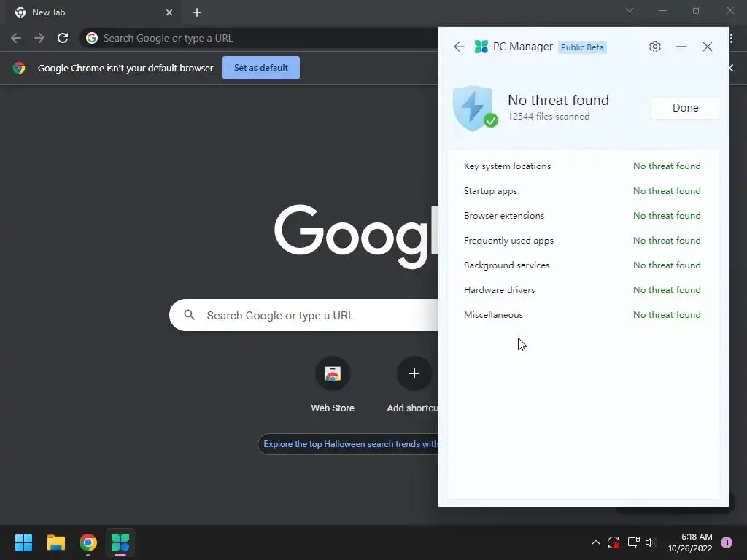Set Chrome as default browser
747x560 pixels.
[x=261, y=68]
